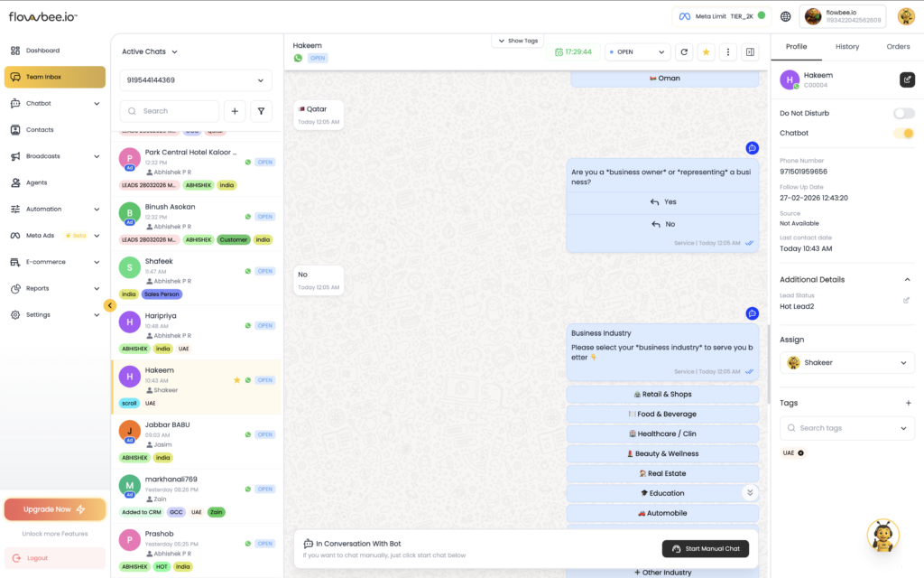The height and width of the screenshot is (578, 924).
Task: Click the filter chats icon
Action: (261, 111)
